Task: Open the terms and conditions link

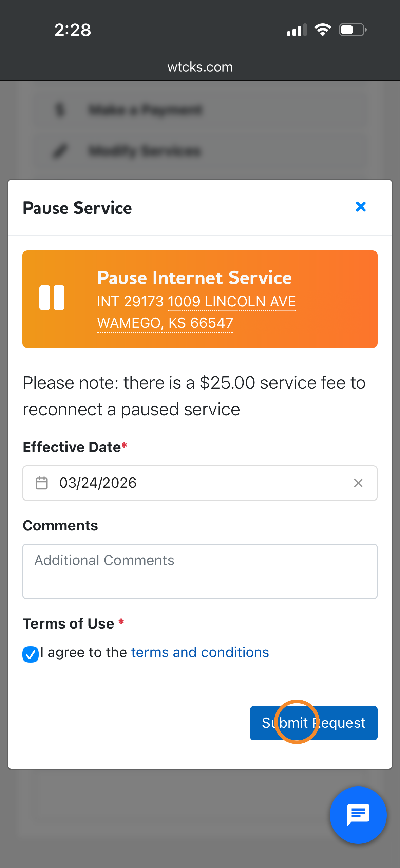Action: click(x=200, y=652)
